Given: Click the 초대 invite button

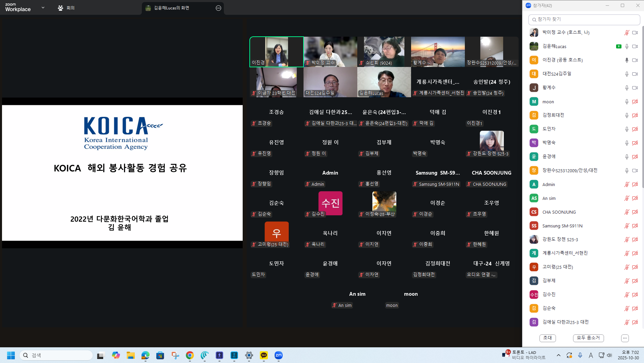Looking at the screenshot, I should click(548, 338).
